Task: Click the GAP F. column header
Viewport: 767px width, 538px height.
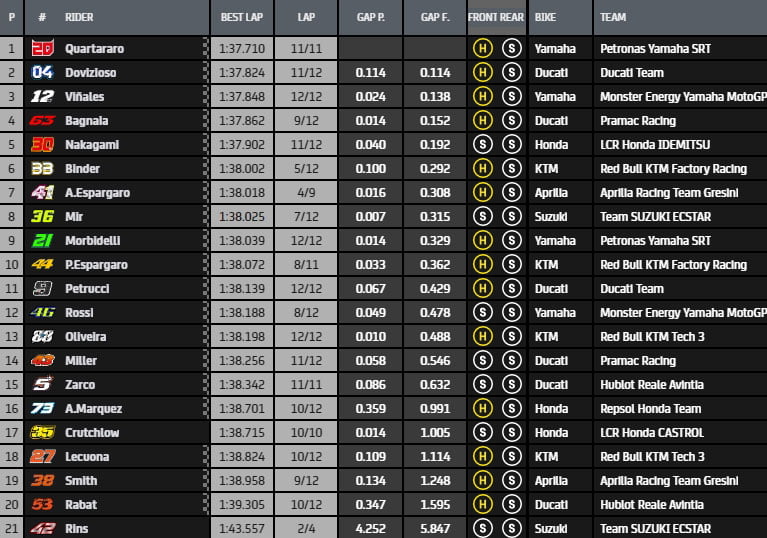Action: [x=435, y=17]
